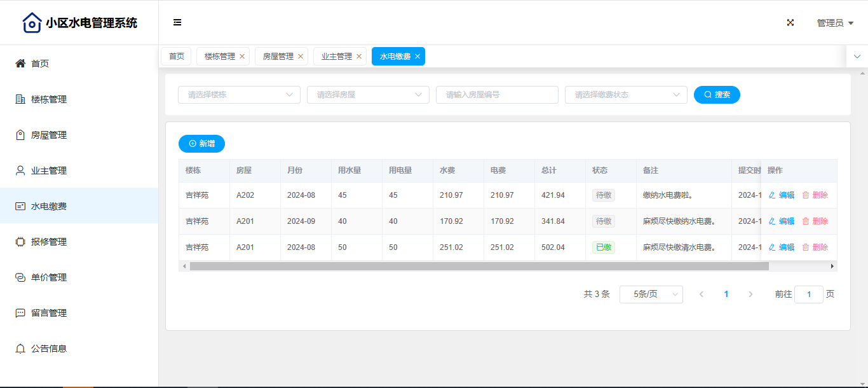Image resolution: width=868 pixels, height=388 pixels.
Task: Click the 搜索 button
Action: click(717, 95)
